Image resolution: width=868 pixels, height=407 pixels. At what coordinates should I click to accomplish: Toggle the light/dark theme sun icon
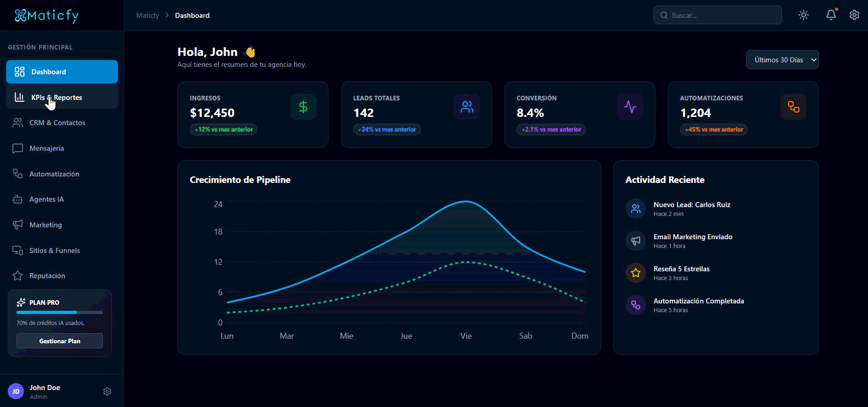pos(803,15)
